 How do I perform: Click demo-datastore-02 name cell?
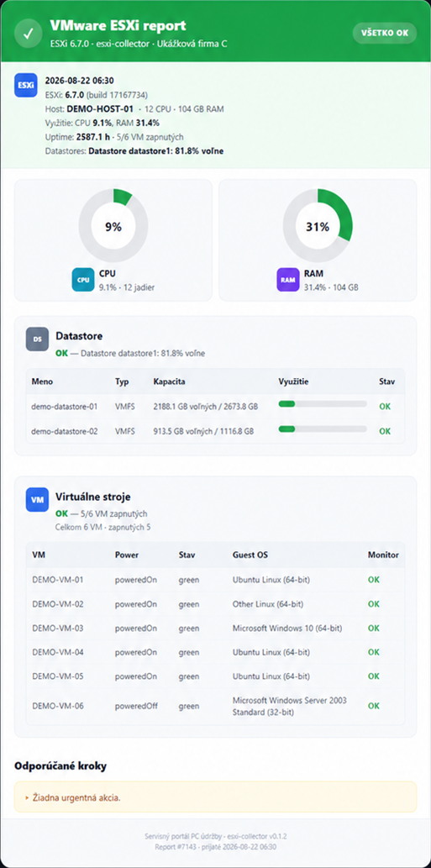(65, 431)
